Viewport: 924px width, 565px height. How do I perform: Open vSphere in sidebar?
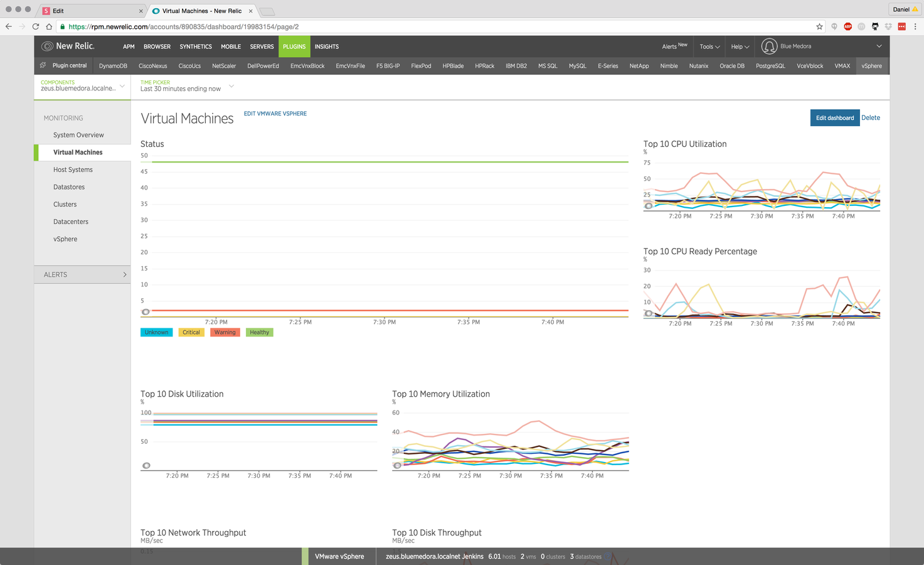(65, 239)
